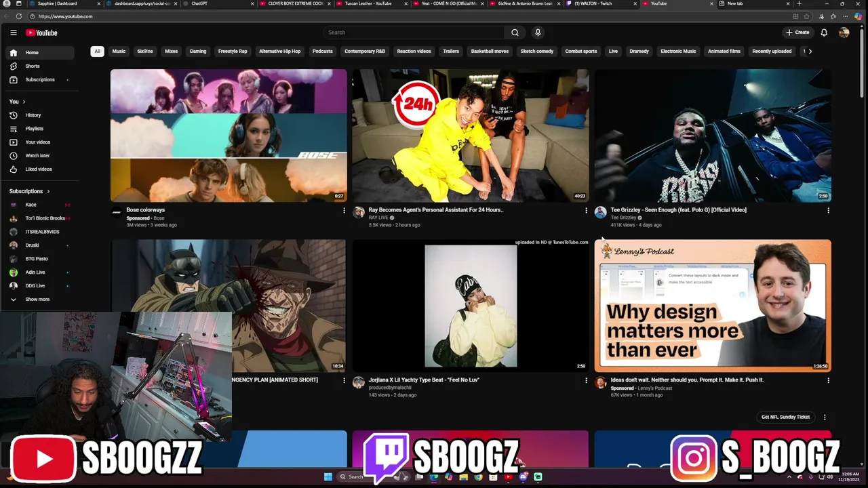Start voice search with microphone icon
The image size is (868, 488).
coord(538,33)
